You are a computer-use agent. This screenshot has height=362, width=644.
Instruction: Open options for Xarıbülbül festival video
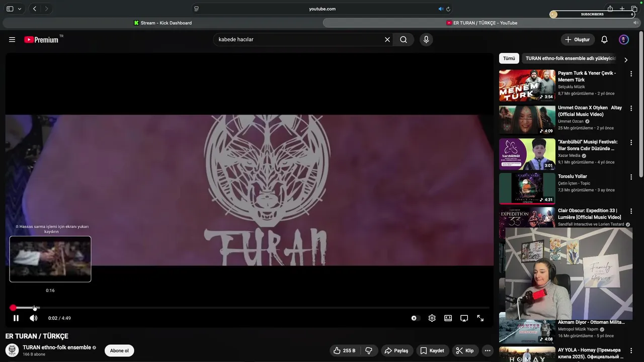[x=631, y=143]
